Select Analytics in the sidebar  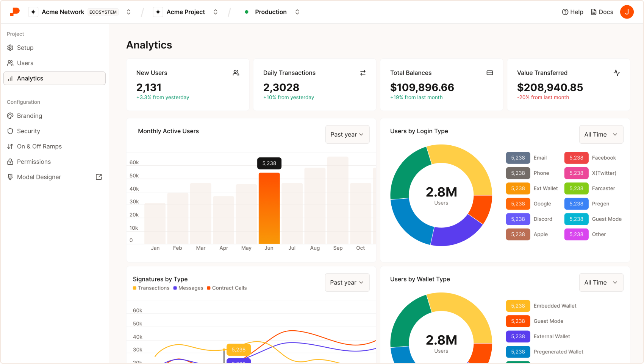coord(55,78)
